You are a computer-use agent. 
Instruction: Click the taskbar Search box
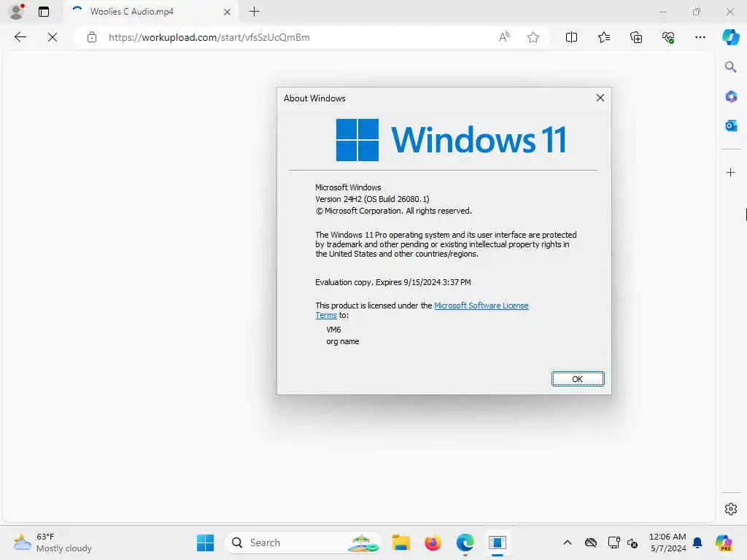303,542
